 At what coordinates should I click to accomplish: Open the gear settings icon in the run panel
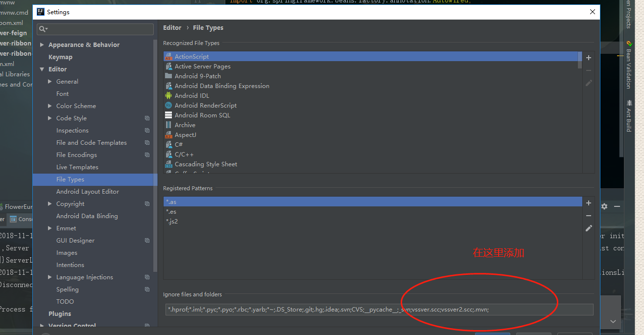pos(604,206)
